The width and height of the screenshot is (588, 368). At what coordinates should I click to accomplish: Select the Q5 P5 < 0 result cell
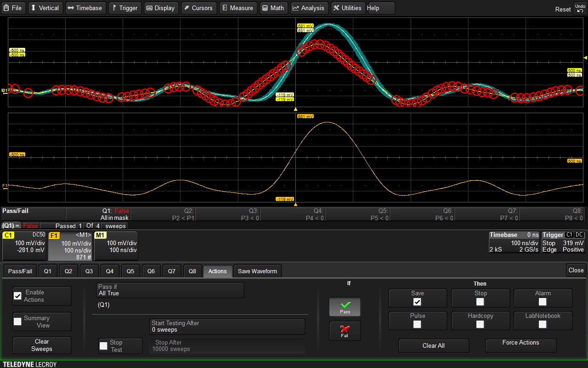point(357,214)
